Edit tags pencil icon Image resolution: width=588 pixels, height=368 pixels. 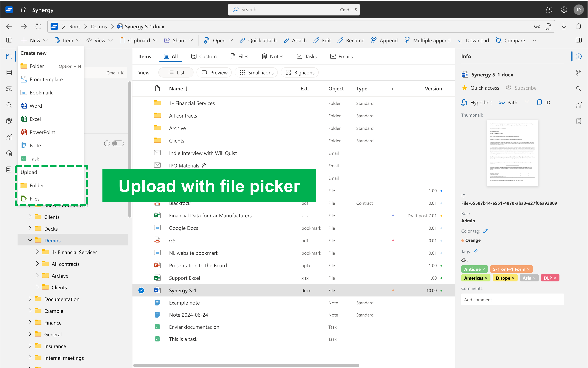pos(476,251)
